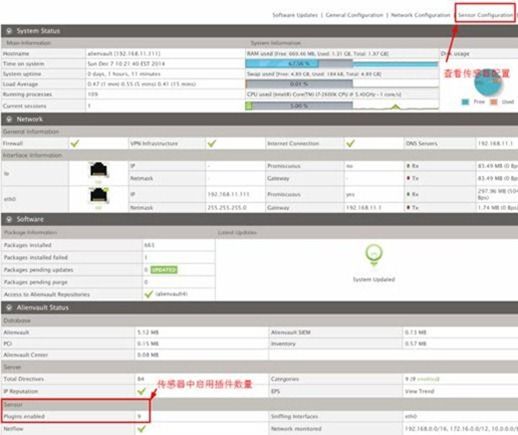Click the Packages pending purge label
Viewport: 518px width, 435px height.
click(x=36, y=282)
